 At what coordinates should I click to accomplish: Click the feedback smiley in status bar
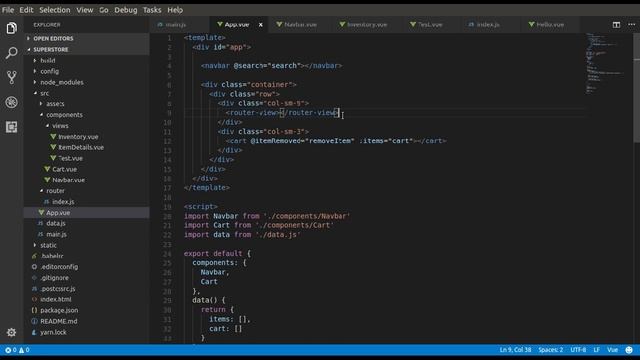pyautogui.click(x=629, y=350)
